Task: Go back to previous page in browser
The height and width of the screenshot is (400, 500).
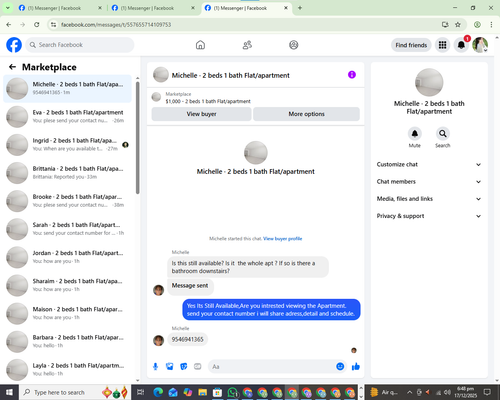Action: click(9, 24)
